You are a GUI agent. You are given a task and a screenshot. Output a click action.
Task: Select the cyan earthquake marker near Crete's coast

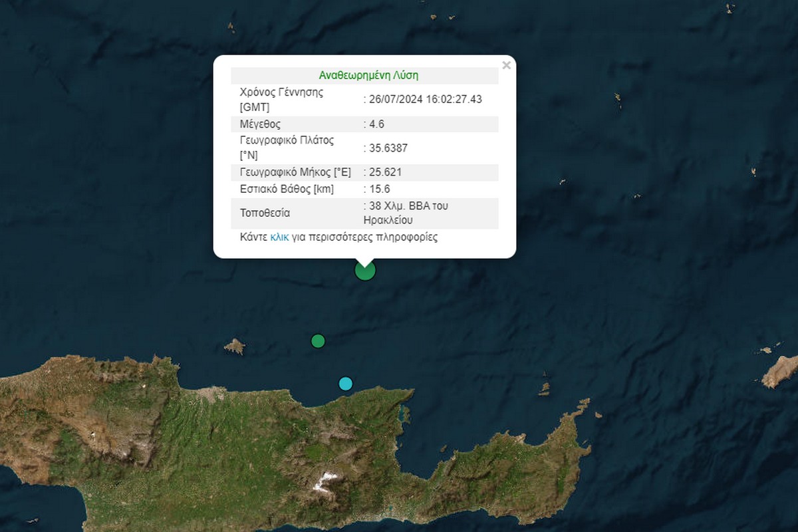point(345,383)
